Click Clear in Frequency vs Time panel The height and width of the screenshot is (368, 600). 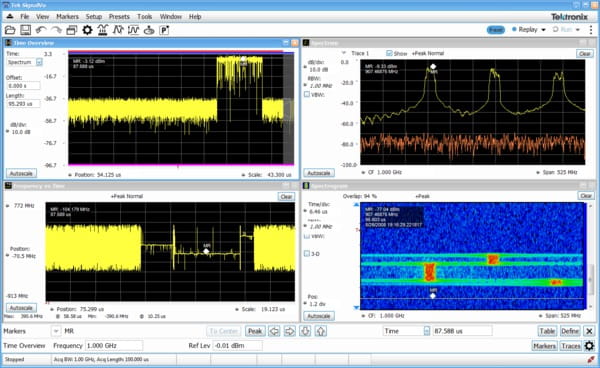click(286, 196)
